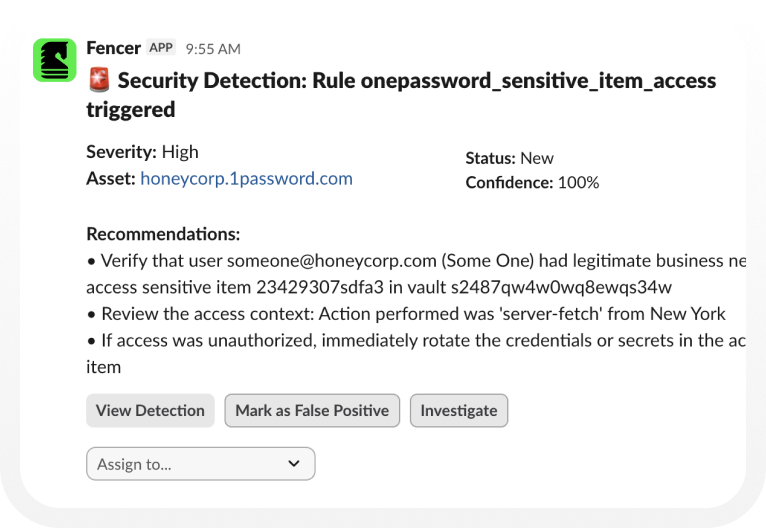
Task: Click the red siren emoji in the headline
Action: click(98, 81)
